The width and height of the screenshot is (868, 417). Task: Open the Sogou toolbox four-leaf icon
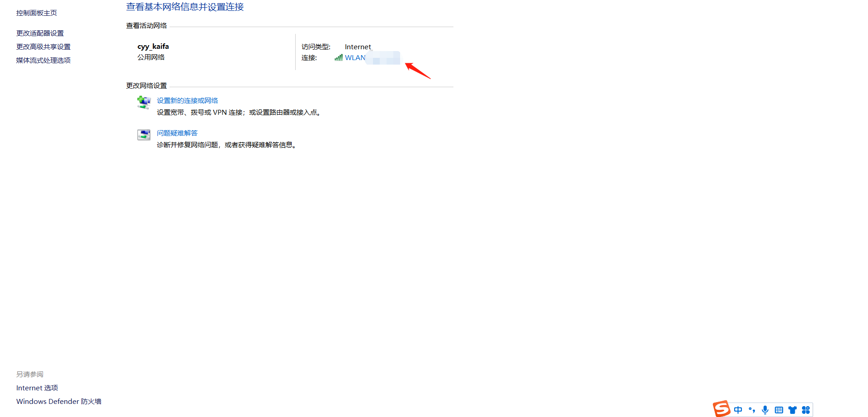pos(806,410)
